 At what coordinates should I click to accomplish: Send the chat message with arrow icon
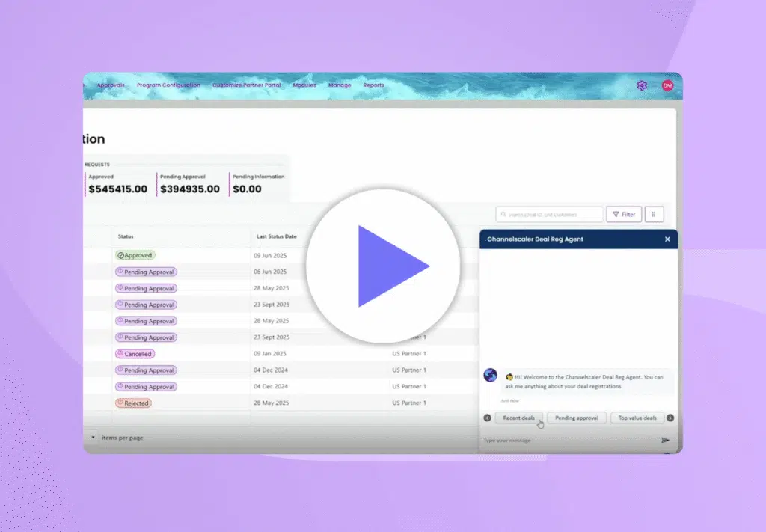[x=665, y=440]
